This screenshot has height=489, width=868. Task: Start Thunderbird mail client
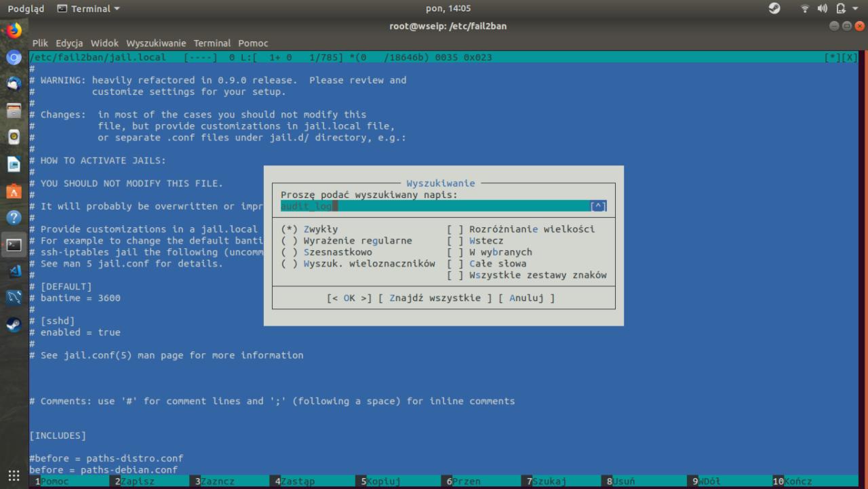click(13, 84)
